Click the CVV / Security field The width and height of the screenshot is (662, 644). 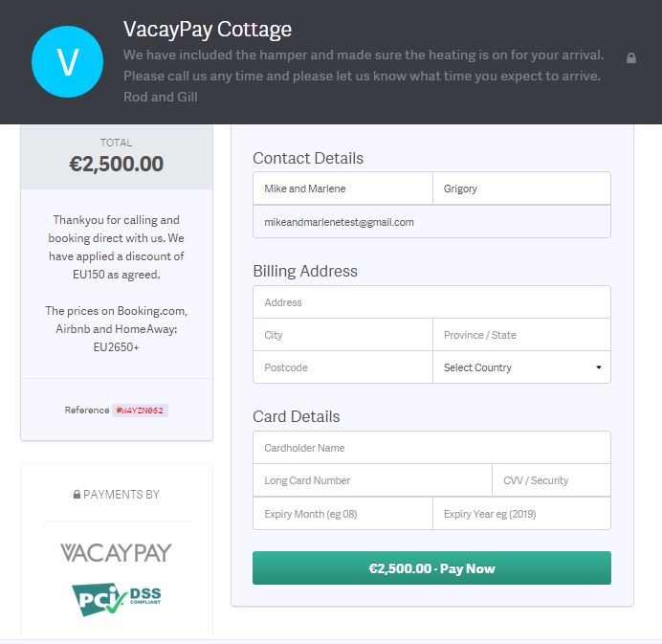551,480
